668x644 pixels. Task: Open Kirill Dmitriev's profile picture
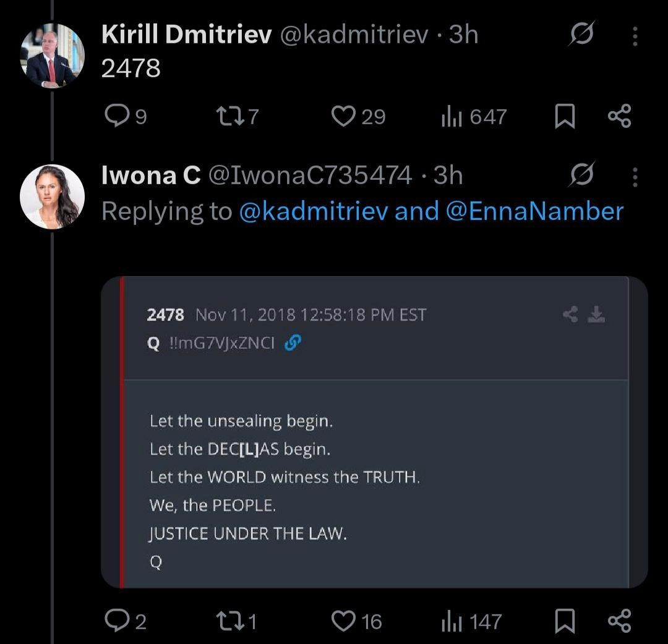click(52, 57)
